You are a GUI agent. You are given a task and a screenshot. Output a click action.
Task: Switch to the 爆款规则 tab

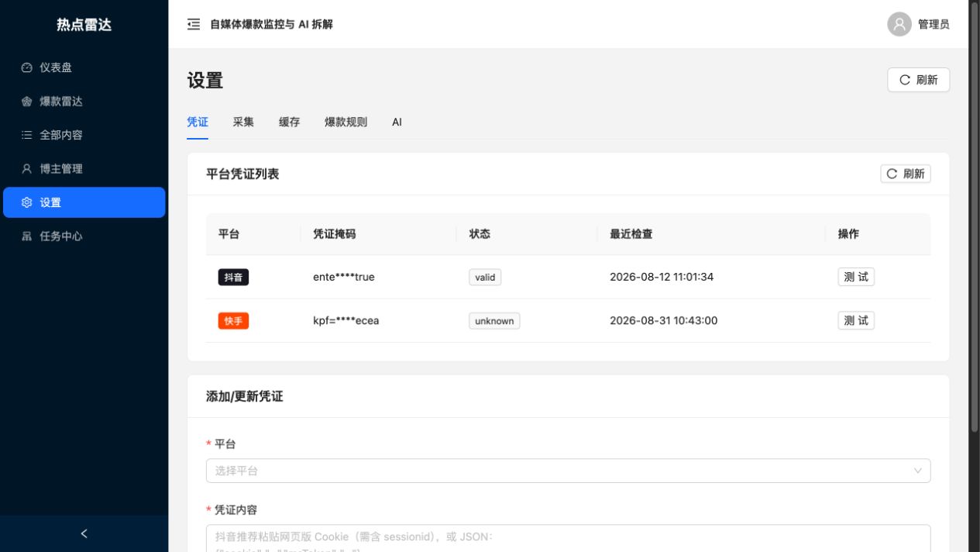click(346, 122)
